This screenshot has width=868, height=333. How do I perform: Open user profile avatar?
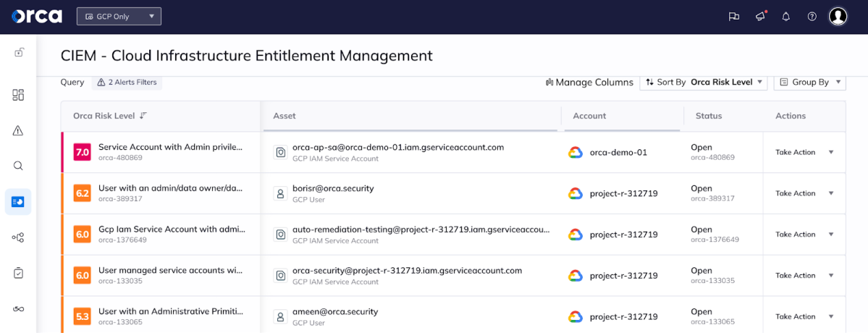tap(838, 16)
